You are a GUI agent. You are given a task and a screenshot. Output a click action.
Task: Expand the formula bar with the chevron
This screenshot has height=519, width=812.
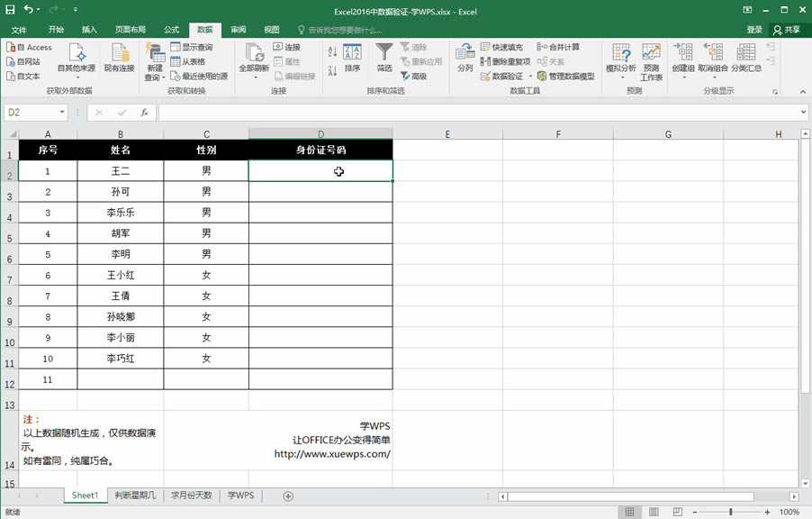(803, 113)
